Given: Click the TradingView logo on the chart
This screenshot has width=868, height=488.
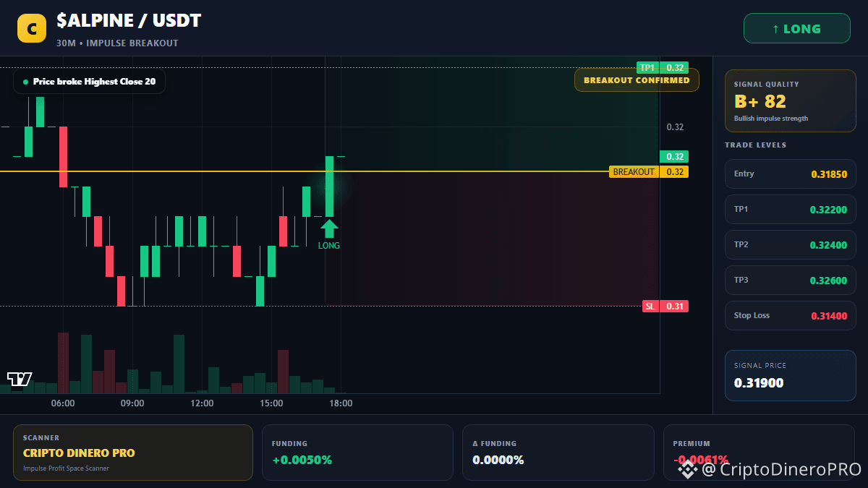Looking at the screenshot, I should (x=20, y=379).
